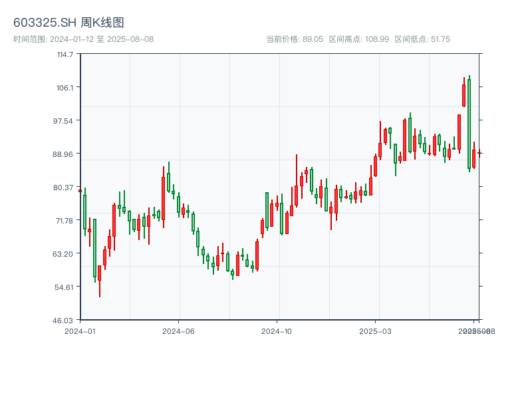Click the 当前价格: 89.05 label
This screenshot has height=399, width=532.
tap(295, 39)
